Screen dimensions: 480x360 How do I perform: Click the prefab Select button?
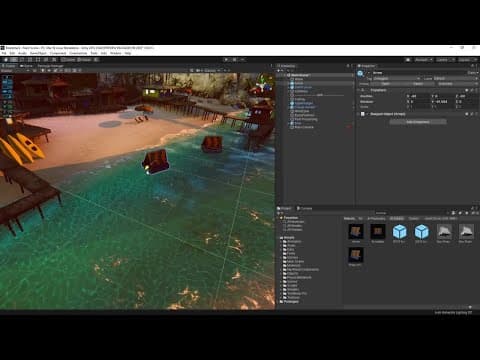[418, 84]
